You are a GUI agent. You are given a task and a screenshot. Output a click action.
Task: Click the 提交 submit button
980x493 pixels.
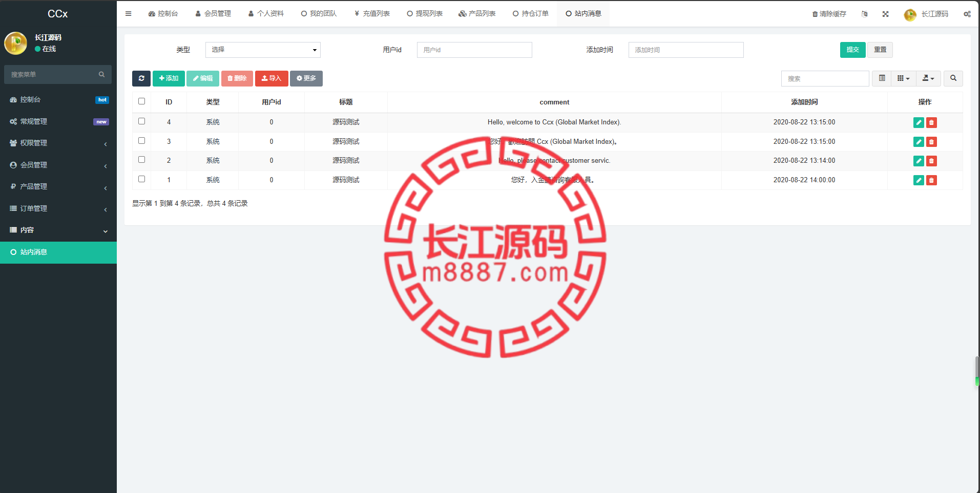coord(852,50)
